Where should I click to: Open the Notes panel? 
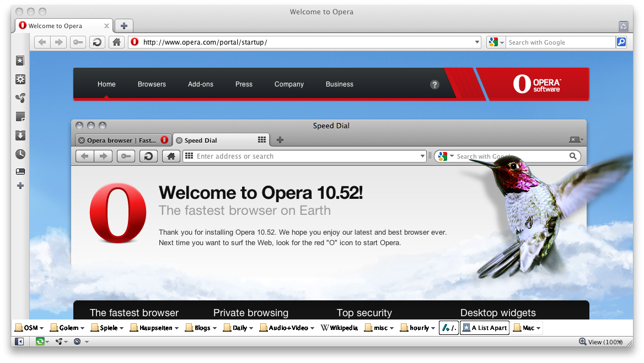(x=20, y=116)
